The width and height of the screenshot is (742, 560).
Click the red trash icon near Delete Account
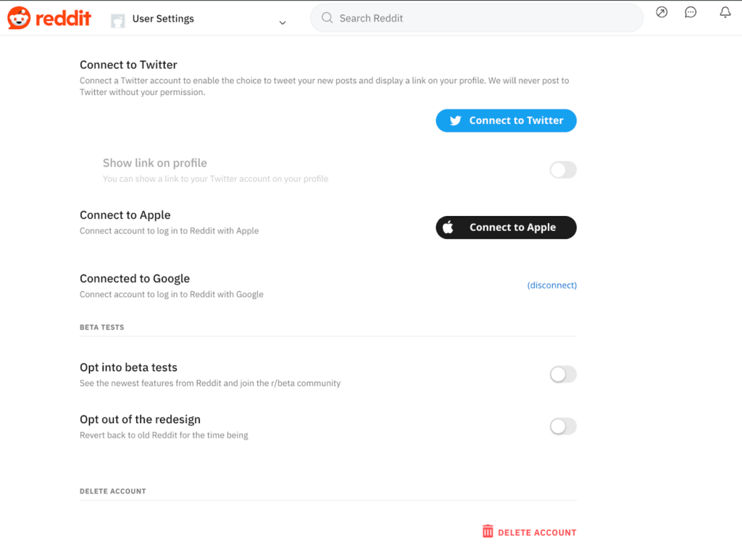489,531
